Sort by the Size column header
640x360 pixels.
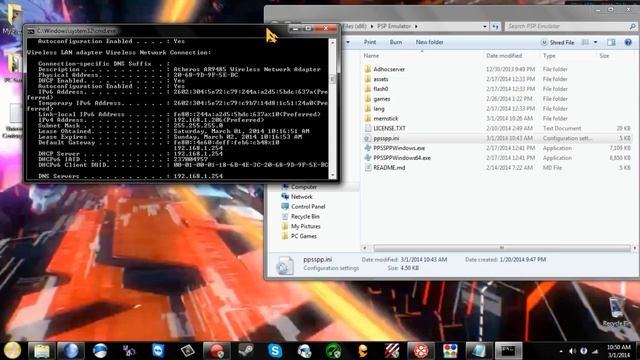point(604,56)
